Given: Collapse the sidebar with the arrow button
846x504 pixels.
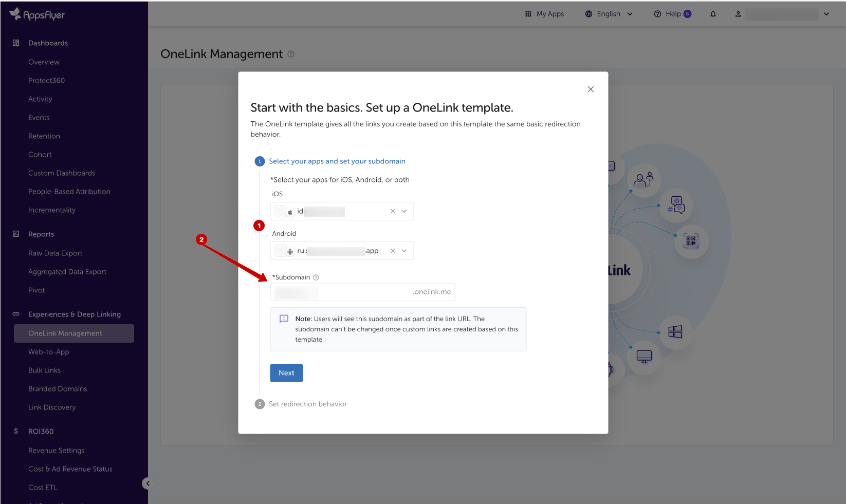Looking at the screenshot, I should click(x=148, y=483).
